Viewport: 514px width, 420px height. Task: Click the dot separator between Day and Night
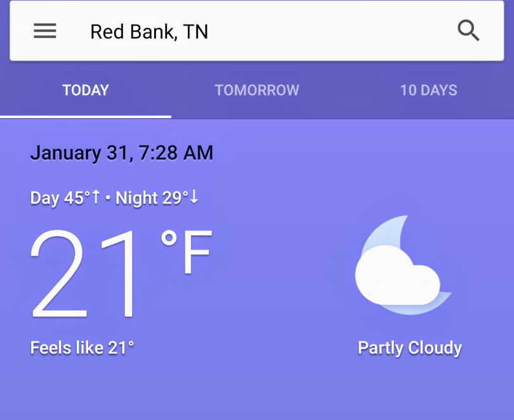[x=108, y=199]
